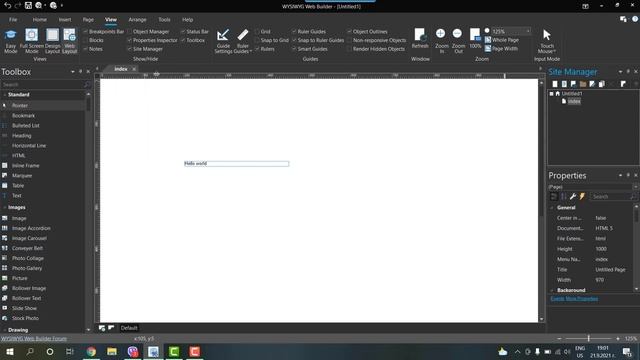Toggle the Breakpoints Bar checkbox
Screen dimensions: 640x360
click(85, 31)
